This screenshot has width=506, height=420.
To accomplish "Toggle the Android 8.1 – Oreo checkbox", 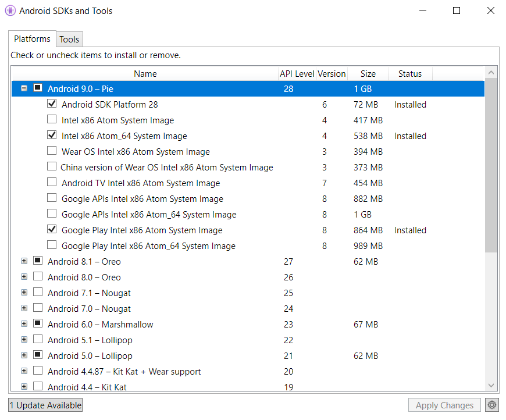I will coord(38,261).
